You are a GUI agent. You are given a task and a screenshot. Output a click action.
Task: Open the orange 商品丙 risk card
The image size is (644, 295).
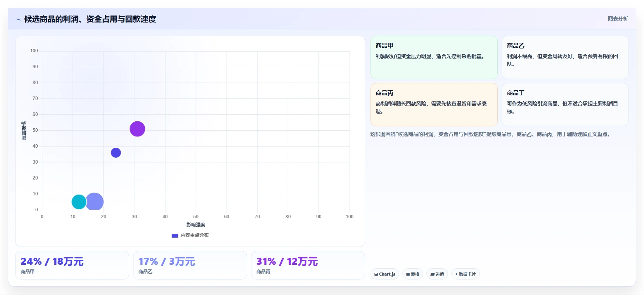pos(434,105)
